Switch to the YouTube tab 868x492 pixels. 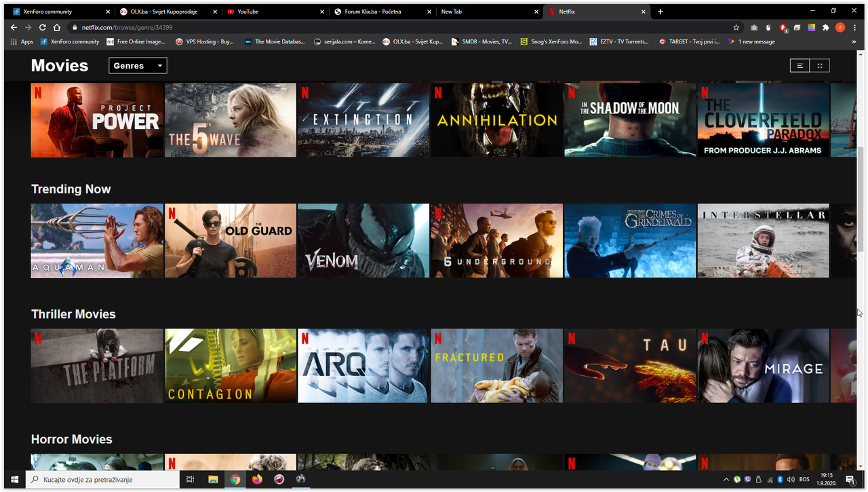(276, 12)
